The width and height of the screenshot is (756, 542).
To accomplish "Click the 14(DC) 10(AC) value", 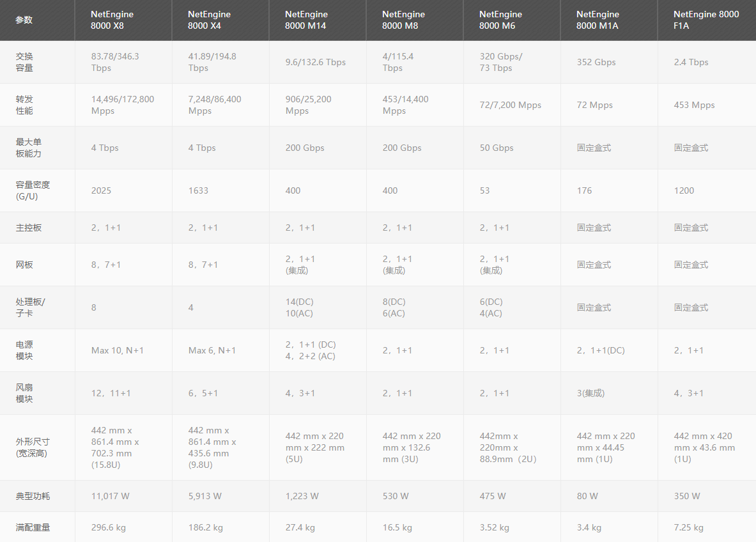I will (x=299, y=307).
